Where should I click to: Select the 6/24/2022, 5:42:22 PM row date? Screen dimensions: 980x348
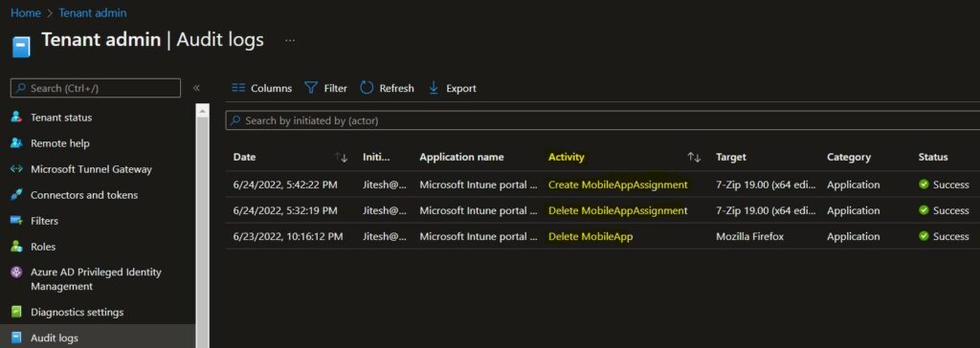285,185
